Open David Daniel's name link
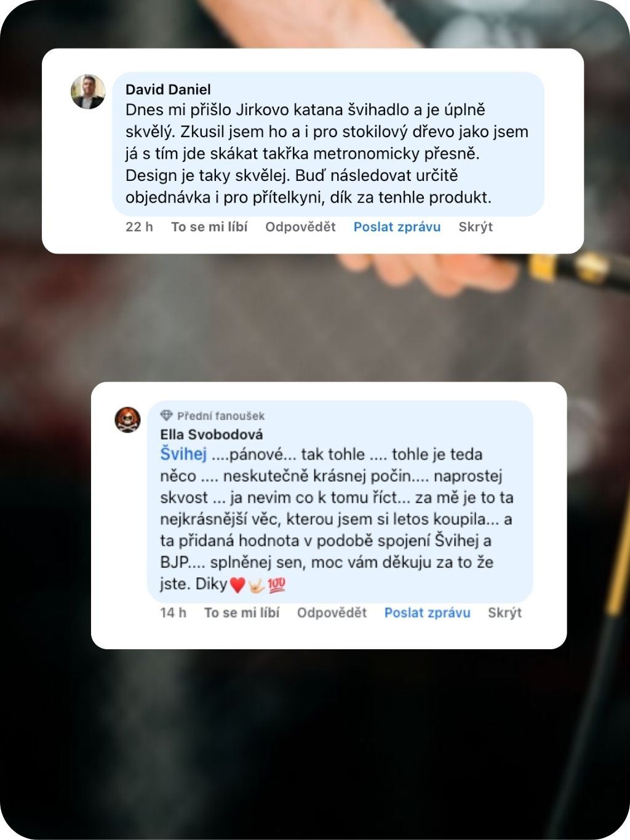The height and width of the screenshot is (840, 630). [x=168, y=89]
